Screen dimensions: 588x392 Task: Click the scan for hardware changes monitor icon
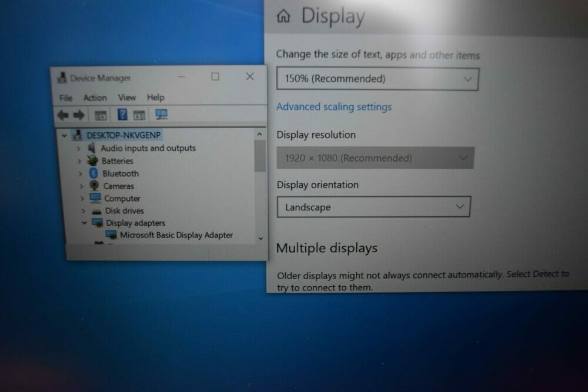click(x=161, y=114)
